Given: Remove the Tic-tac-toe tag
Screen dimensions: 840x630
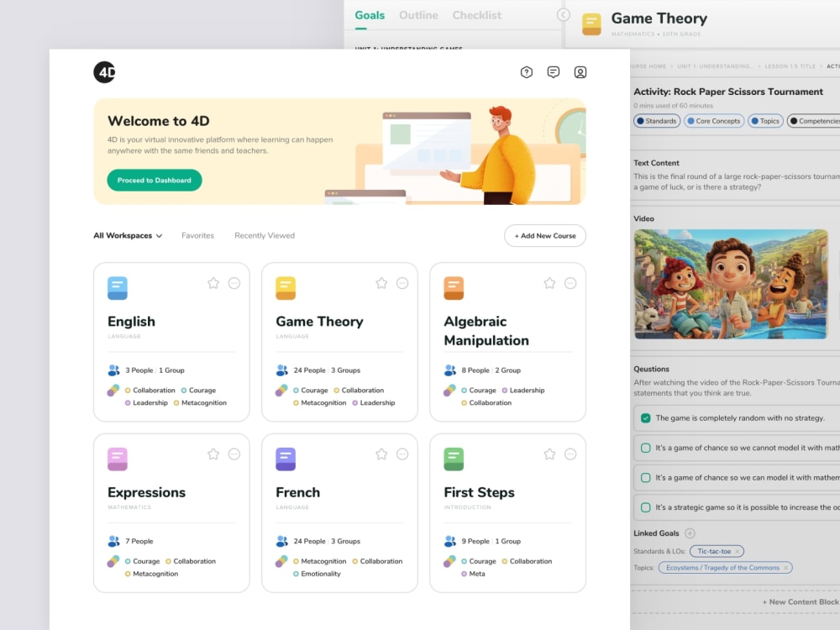Looking at the screenshot, I should pos(738,551).
